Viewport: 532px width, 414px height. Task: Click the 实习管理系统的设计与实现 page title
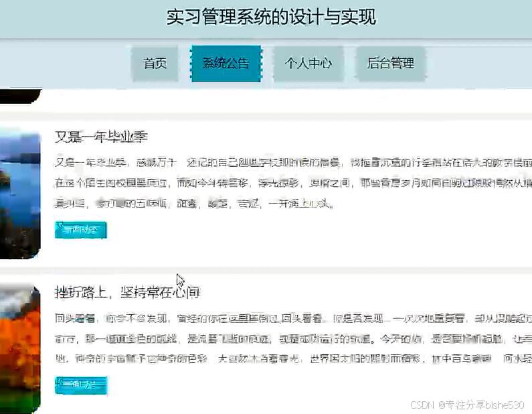[271, 17]
